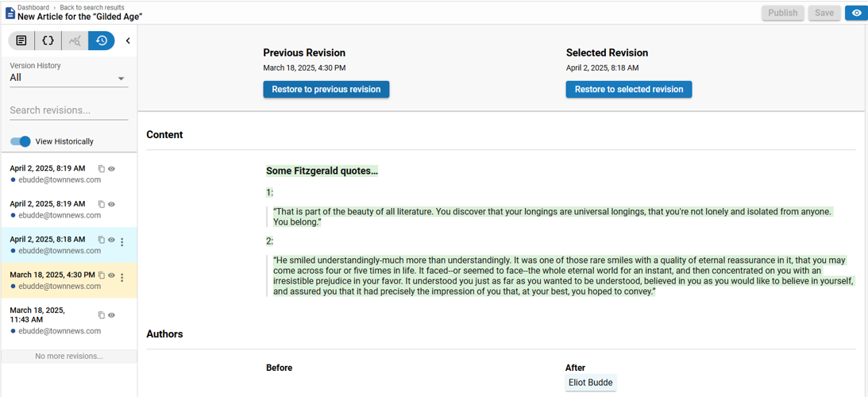Image resolution: width=868 pixels, height=397 pixels.
Task: Open the article content editor tab
Action: tap(21, 40)
